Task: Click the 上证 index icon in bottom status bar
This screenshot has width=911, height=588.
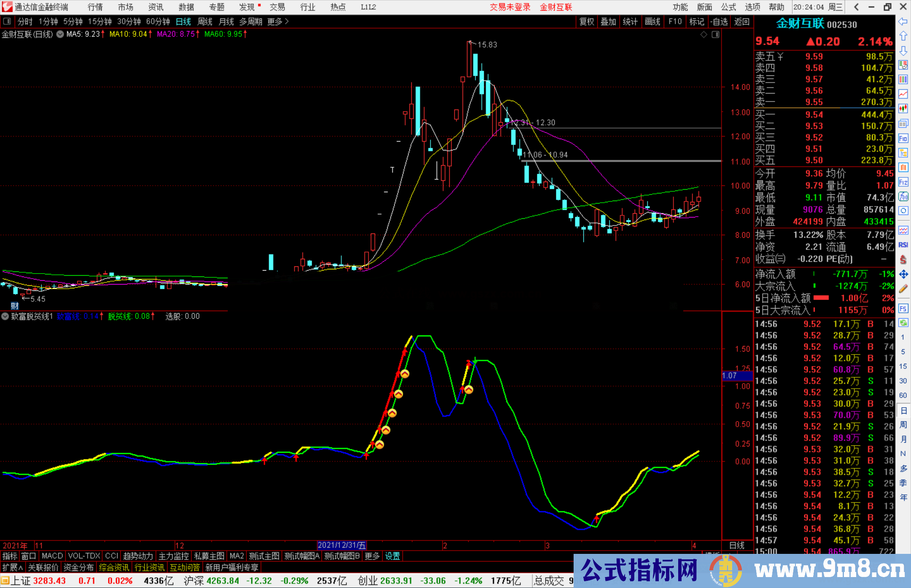Action: [x=6, y=580]
